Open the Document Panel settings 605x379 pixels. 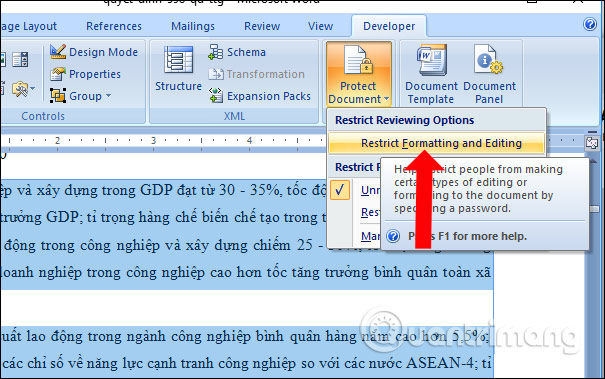coord(489,74)
